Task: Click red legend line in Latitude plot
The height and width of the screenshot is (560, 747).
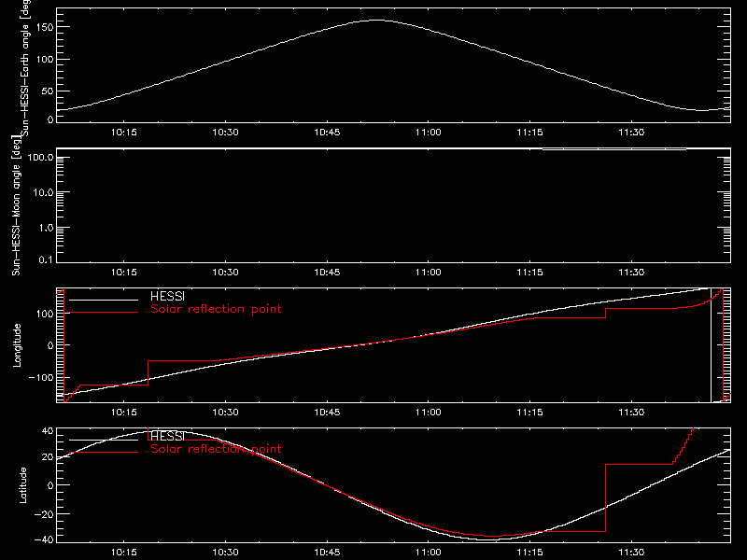Action: click(104, 453)
